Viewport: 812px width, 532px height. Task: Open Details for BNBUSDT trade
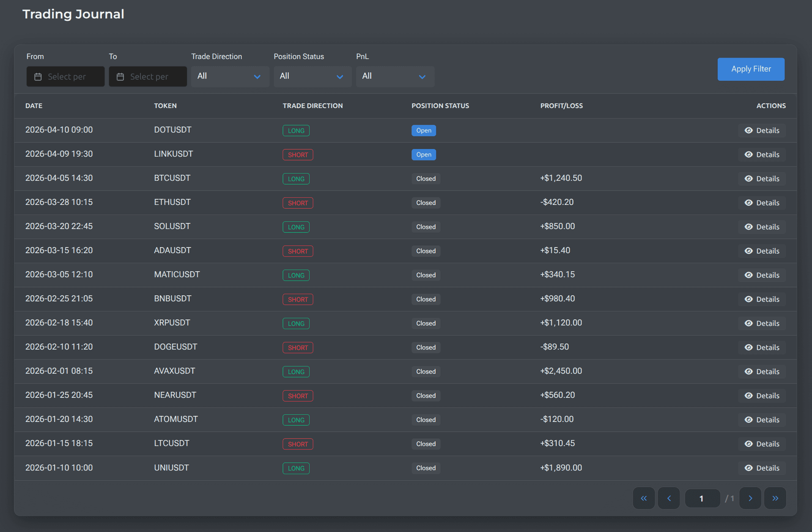coord(762,299)
